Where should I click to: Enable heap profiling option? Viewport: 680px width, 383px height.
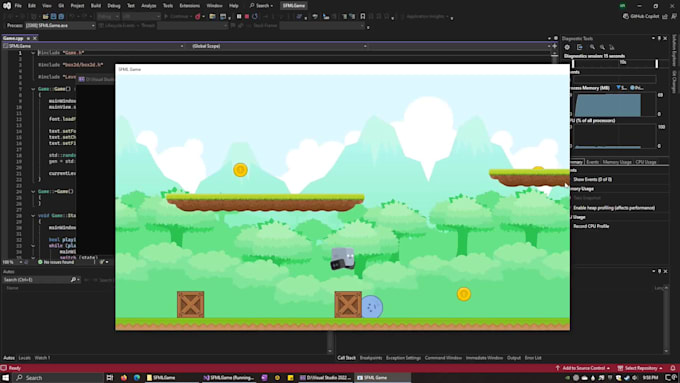point(614,208)
